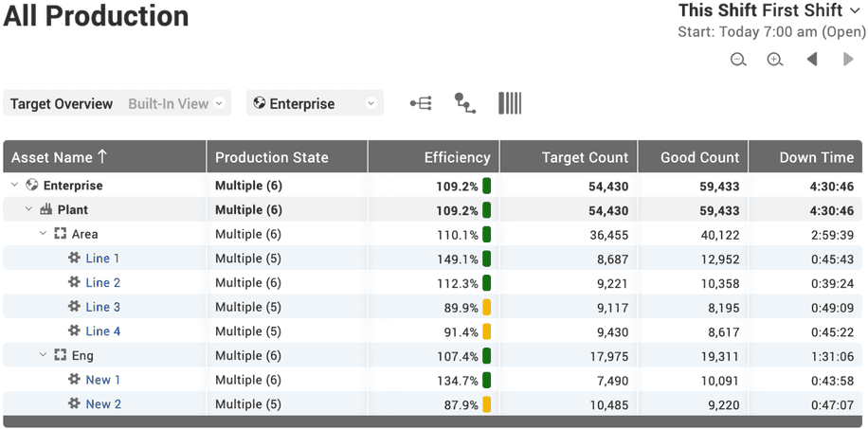Select the Eng label in tree
Viewport: 868px width, 429px height.
(83, 355)
